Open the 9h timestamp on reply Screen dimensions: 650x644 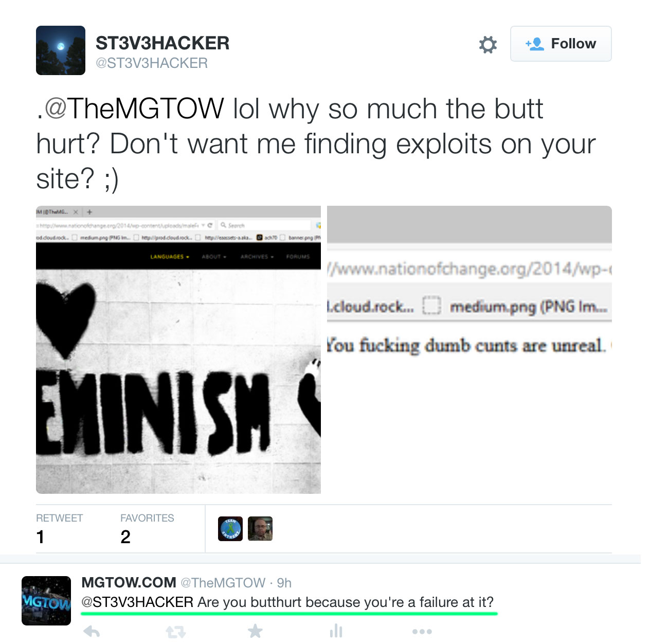pyautogui.click(x=284, y=583)
